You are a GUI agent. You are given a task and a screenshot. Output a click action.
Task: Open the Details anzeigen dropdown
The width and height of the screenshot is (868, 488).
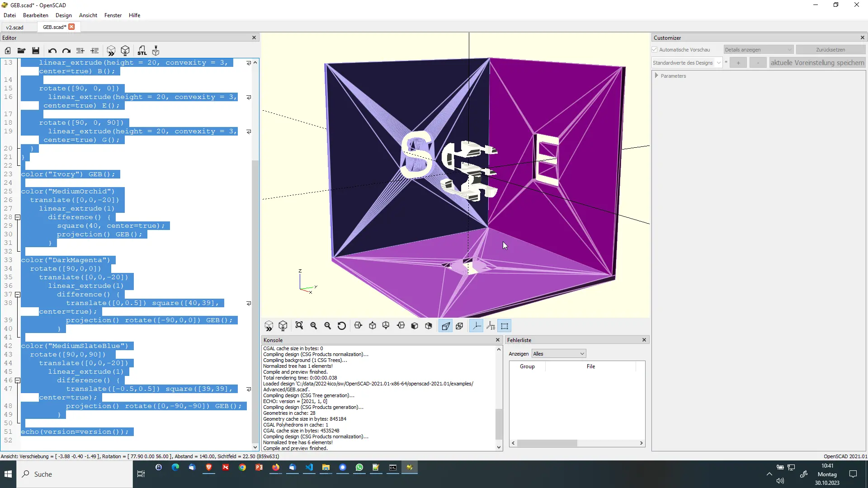[758, 50]
